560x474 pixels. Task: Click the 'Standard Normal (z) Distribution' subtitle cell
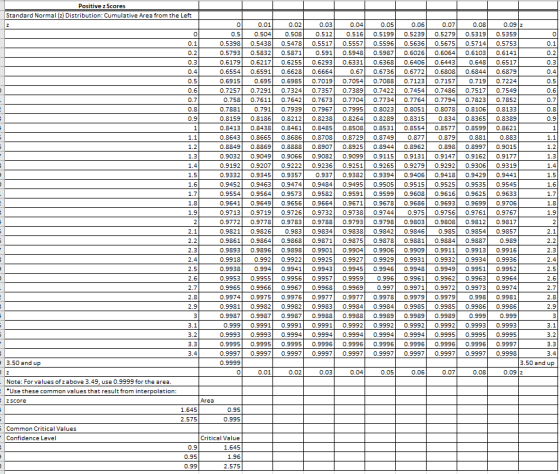click(x=102, y=15)
